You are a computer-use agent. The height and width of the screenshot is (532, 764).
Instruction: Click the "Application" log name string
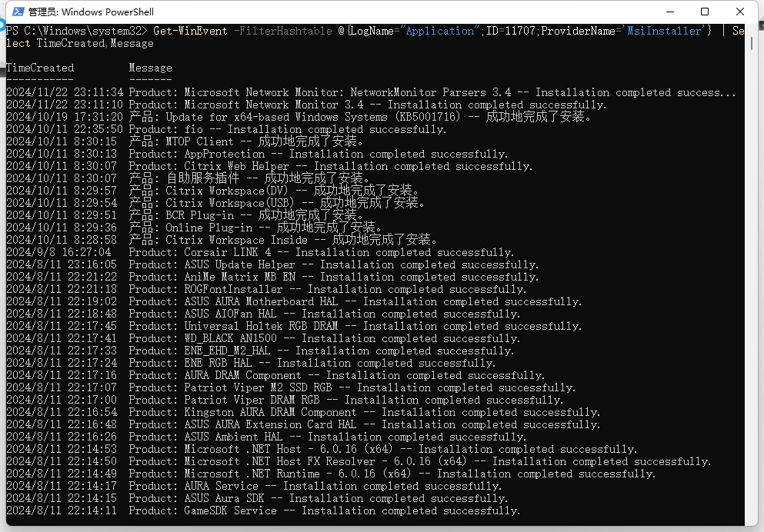coord(440,31)
